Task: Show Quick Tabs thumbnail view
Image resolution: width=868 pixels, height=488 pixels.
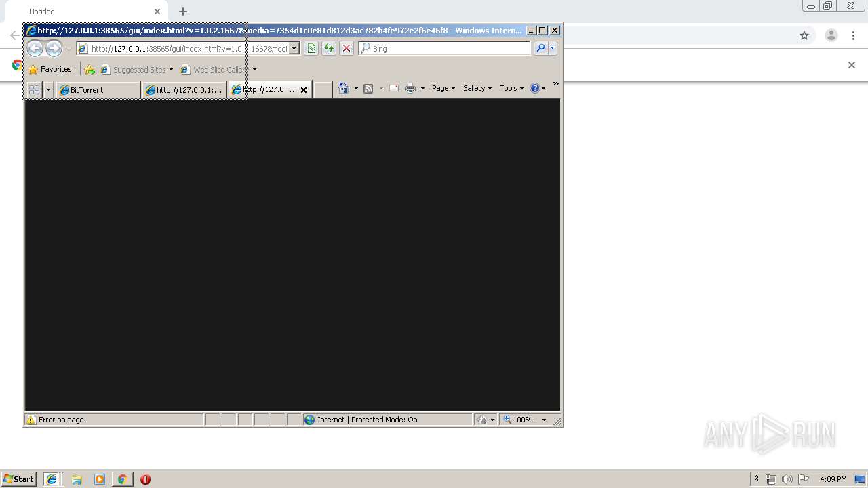Action: (x=34, y=89)
